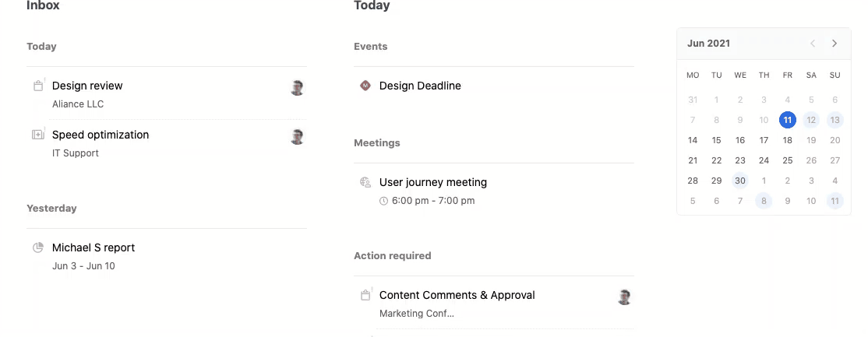Go to previous month in calendar
Image resolution: width=868 pixels, height=337 pixels.
point(813,43)
